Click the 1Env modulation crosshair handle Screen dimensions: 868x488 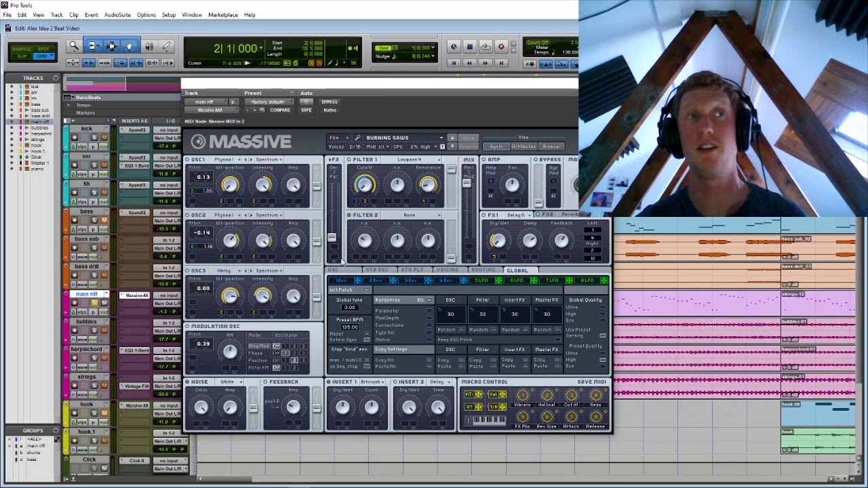tap(358, 281)
